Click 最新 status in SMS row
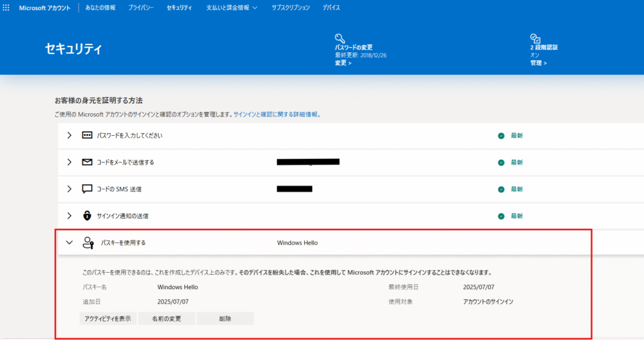 pyautogui.click(x=517, y=189)
